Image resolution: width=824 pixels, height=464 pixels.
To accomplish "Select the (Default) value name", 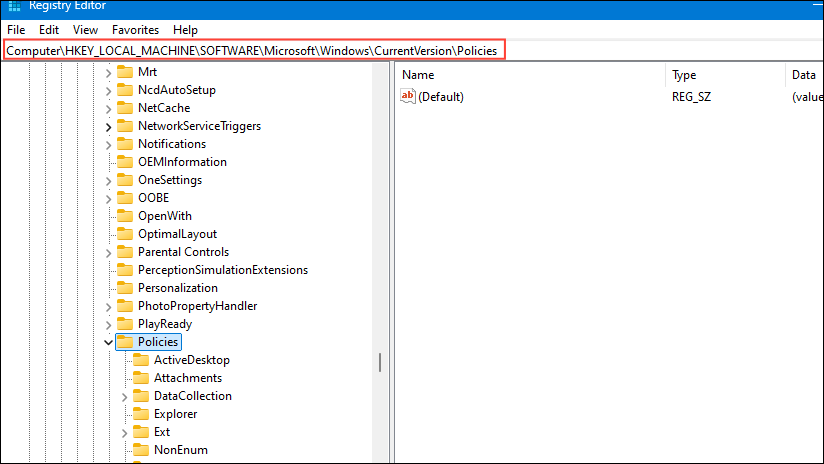I will [x=441, y=97].
